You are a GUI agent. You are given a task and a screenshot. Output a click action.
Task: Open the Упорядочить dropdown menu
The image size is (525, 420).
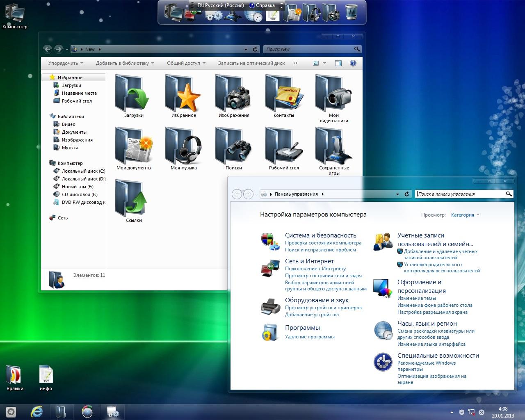pos(66,63)
